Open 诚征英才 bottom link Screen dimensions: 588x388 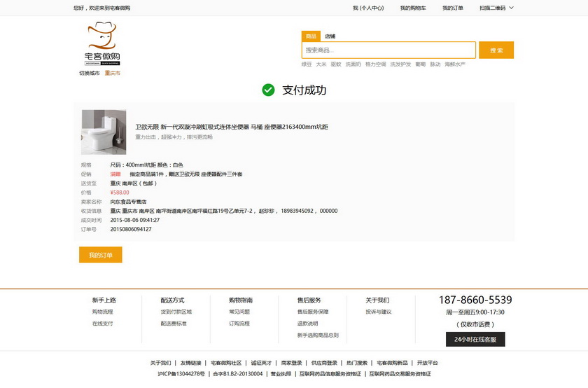[x=261, y=363]
